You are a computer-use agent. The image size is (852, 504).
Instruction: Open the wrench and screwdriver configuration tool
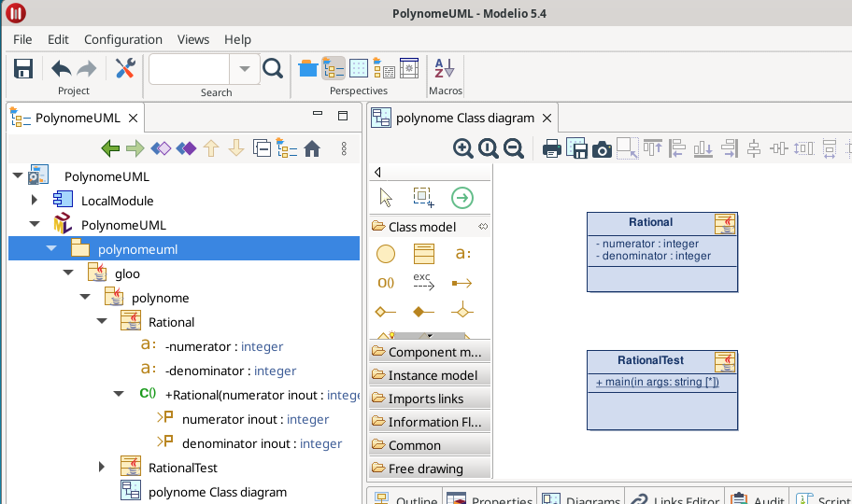(x=125, y=68)
